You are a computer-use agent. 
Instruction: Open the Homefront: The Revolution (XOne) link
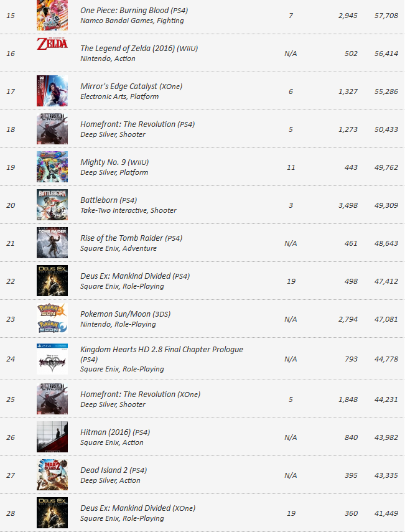141,394
